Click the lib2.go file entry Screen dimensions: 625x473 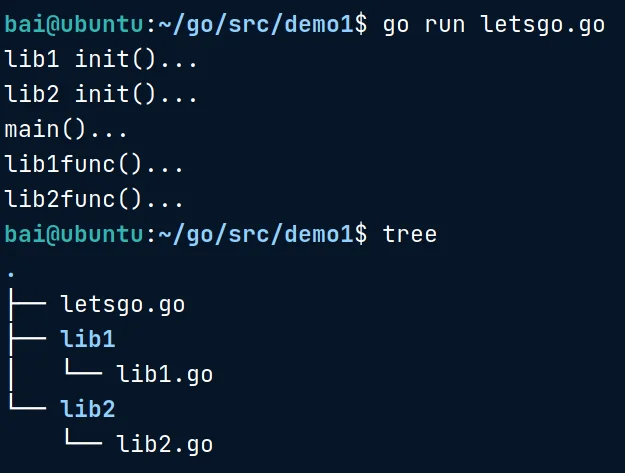(165, 444)
